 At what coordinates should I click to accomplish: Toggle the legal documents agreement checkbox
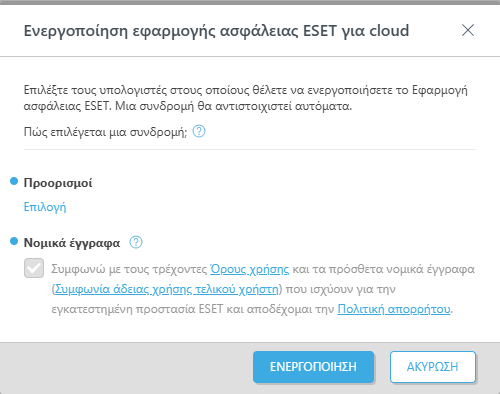(34, 268)
